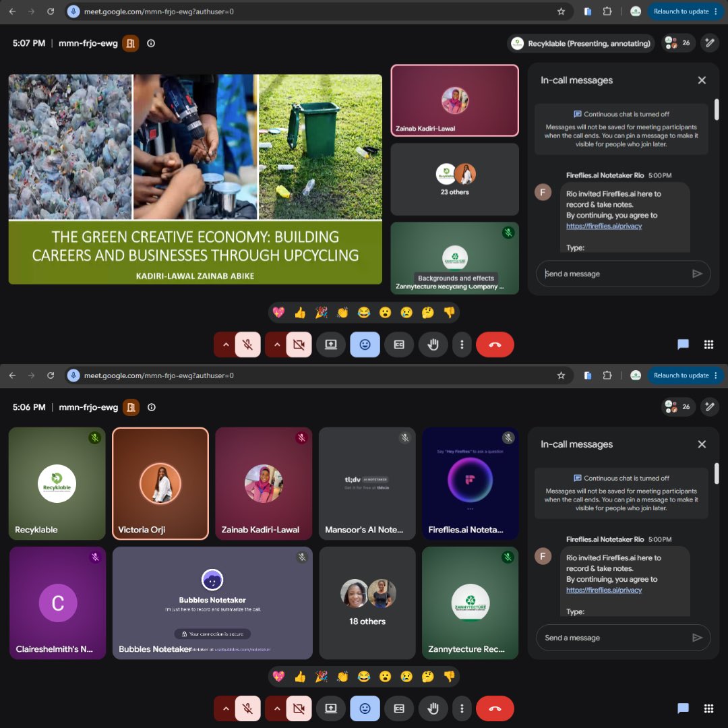This screenshot has height=728, width=728.
Task: Open the activities grid icon in the top meeting
Action: (x=708, y=344)
